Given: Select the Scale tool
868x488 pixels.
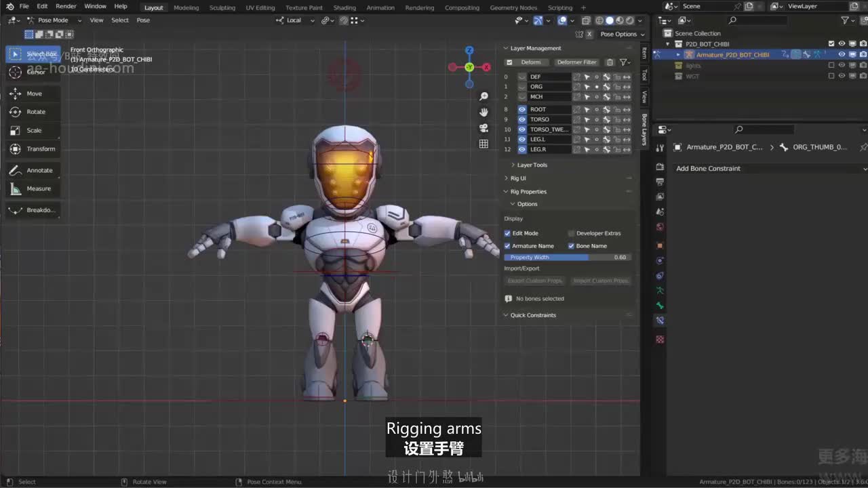Looking at the screenshot, I should (33, 130).
